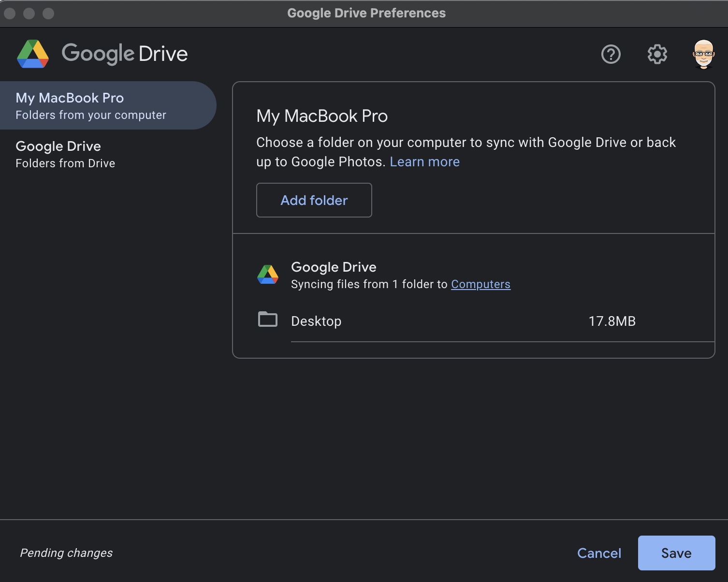Close the Google Drive Preferences window
728x582 pixels.
10,14
